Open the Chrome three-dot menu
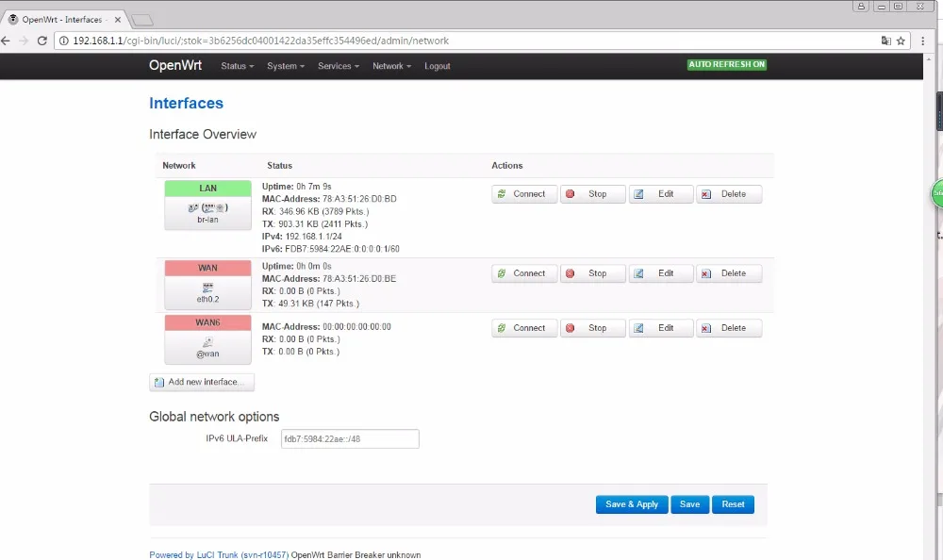 pyautogui.click(x=922, y=41)
